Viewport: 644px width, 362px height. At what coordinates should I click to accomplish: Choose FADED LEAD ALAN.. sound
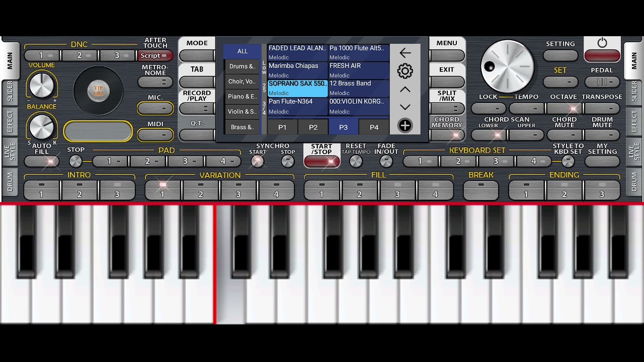(x=297, y=53)
